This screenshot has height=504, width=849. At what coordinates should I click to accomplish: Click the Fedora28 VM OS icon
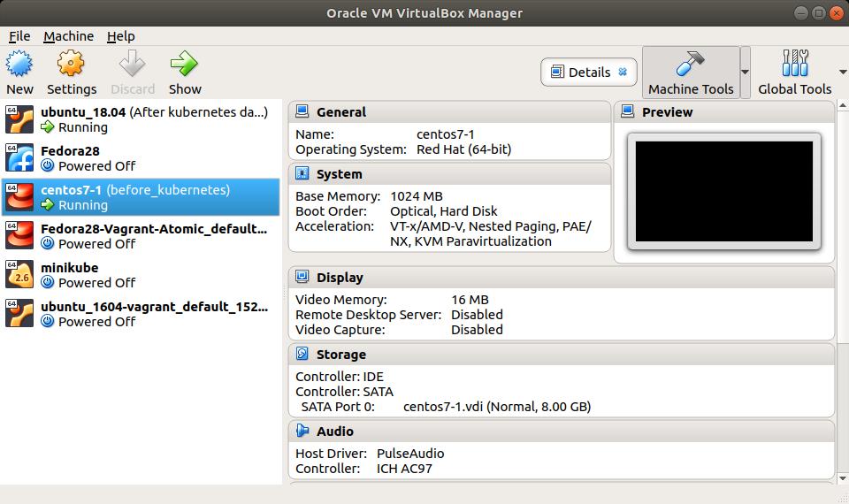pyautogui.click(x=19, y=158)
